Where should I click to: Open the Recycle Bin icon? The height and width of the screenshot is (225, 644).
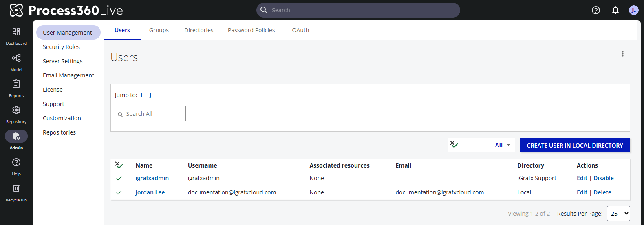coord(16,188)
